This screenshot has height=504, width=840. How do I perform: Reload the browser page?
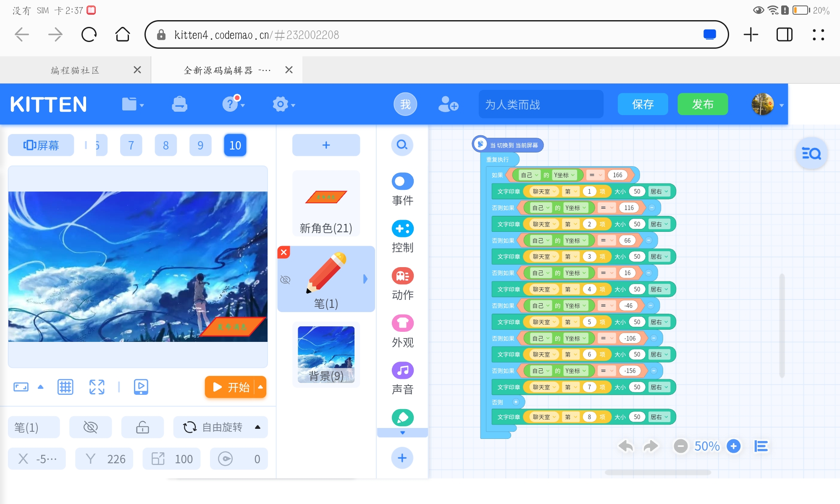click(x=89, y=34)
